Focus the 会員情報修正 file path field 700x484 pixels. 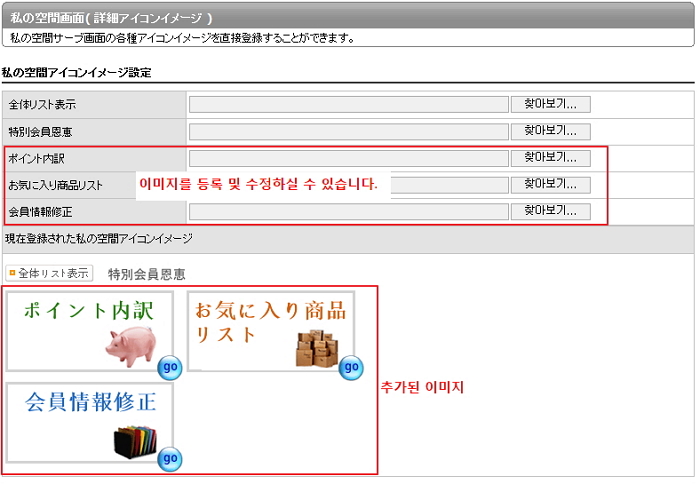pyautogui.click(x=348, y=212)
